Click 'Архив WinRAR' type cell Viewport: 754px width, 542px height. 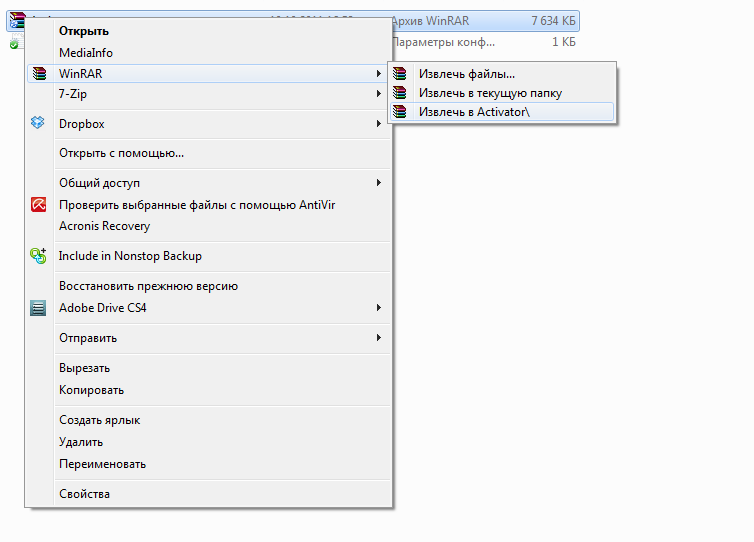[x=430, y=21]
